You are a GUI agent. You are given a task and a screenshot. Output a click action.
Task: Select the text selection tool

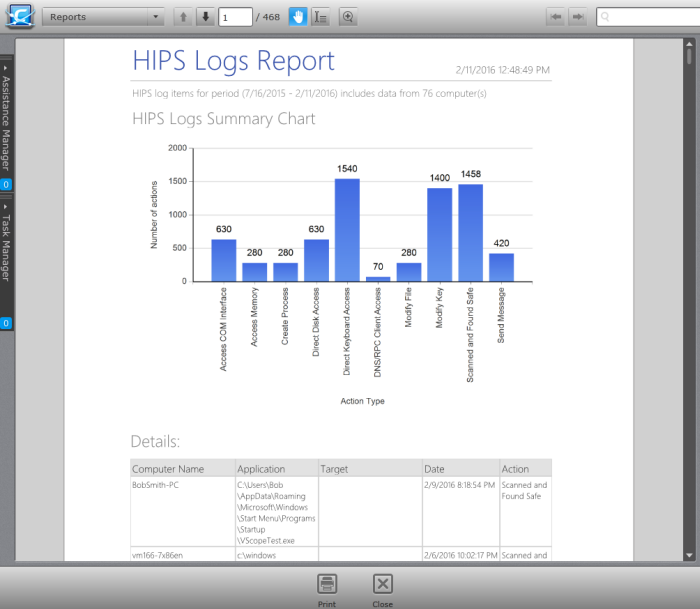pos(321,17)
